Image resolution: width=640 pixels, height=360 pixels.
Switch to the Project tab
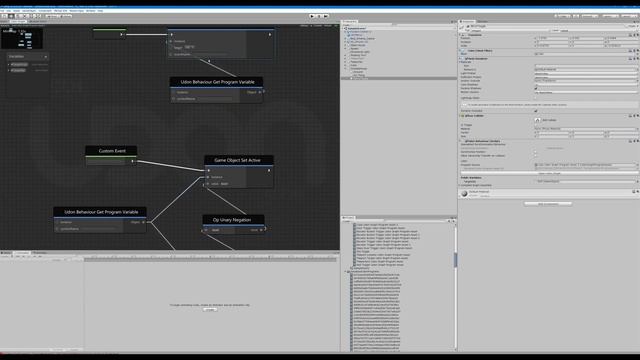348,218
